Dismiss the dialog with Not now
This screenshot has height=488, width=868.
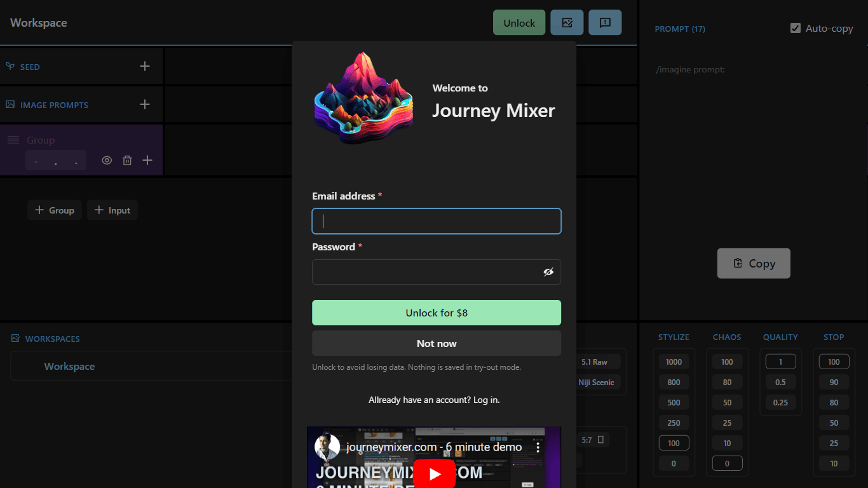437,343
